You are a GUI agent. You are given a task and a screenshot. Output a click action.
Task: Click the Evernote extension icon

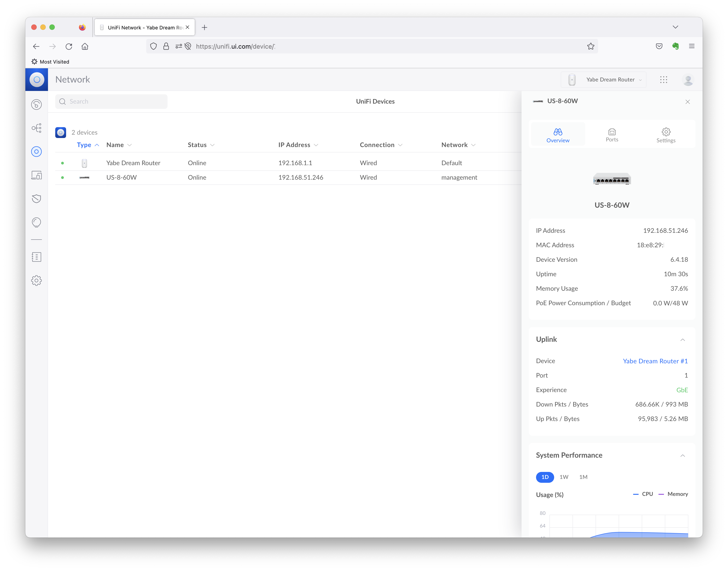coord(675,46)
